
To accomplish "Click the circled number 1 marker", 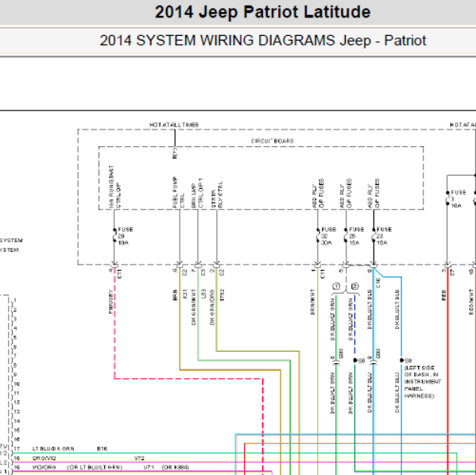I will [336, 286].
